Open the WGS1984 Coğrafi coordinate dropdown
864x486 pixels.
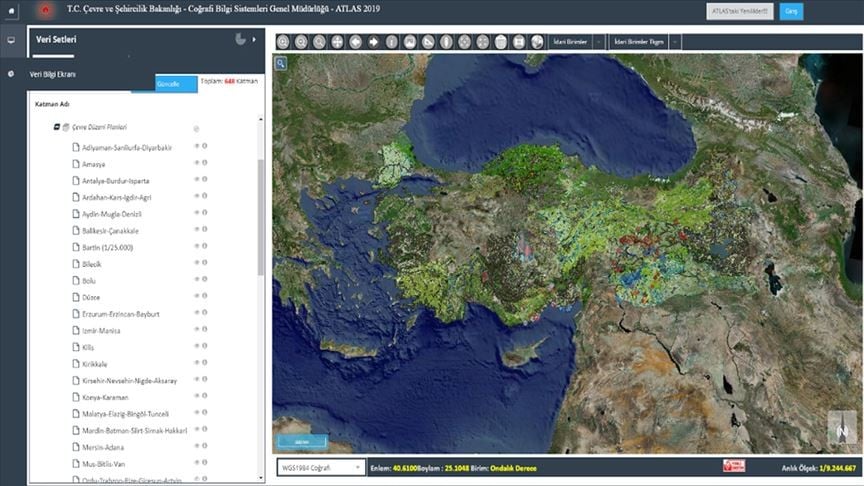(320, 467)
